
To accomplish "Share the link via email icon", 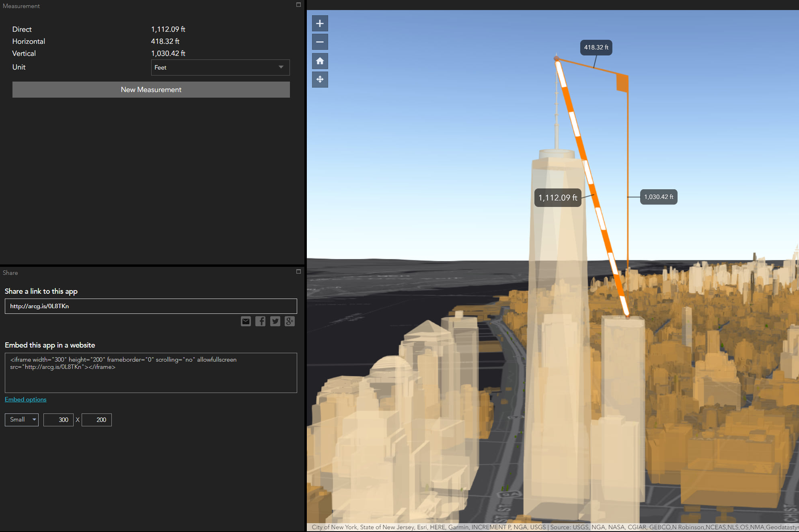I will coord(246,321).
